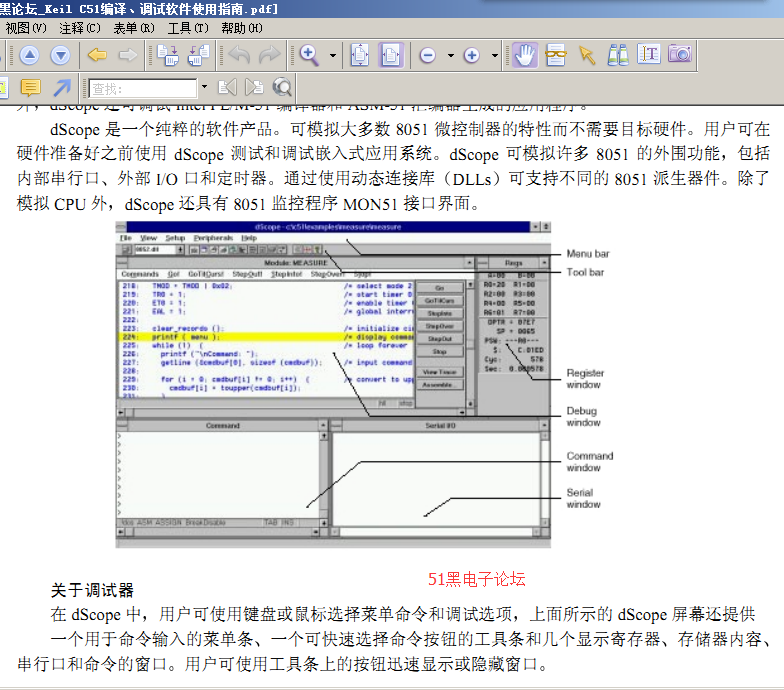Click the grey redo arrow
The height and width of the screenshot is (690, 784).
pos(270,55)
